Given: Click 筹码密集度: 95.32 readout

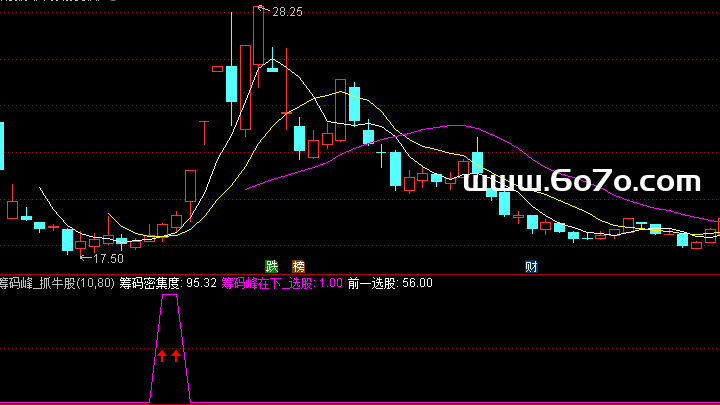Looking at the screenshot, I should click(x=168, y=283).
